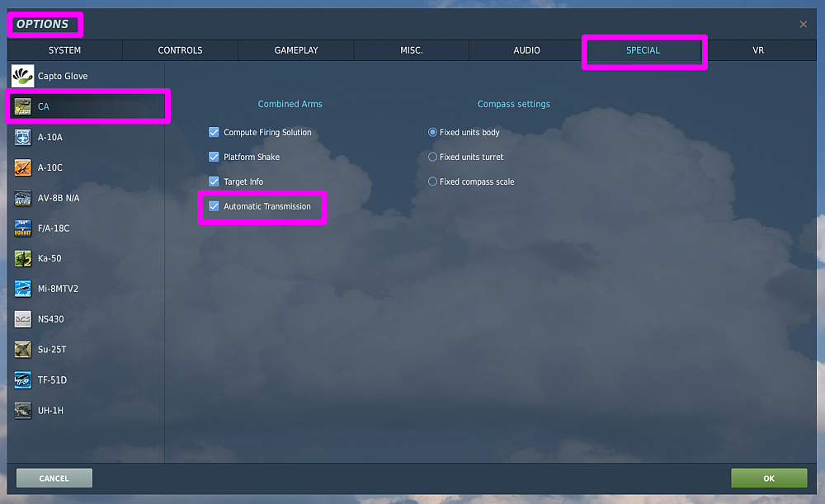The height and width of the screenshot is (504, 825).
Task: Select the SPECIAL tab
Action: [643, 50]
